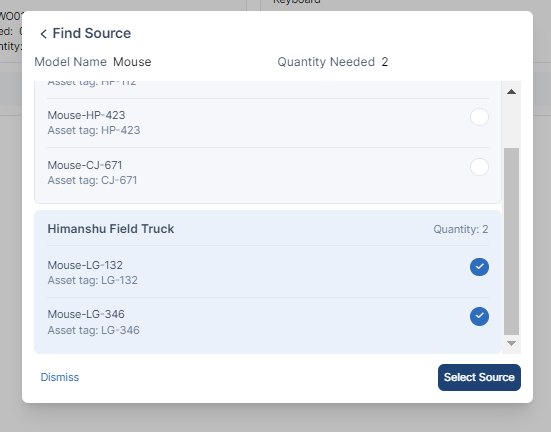Click Asset tag: LG-132 text
This screenshot has width=551, height=432.
pyautogui.click(x=93, y=281)
